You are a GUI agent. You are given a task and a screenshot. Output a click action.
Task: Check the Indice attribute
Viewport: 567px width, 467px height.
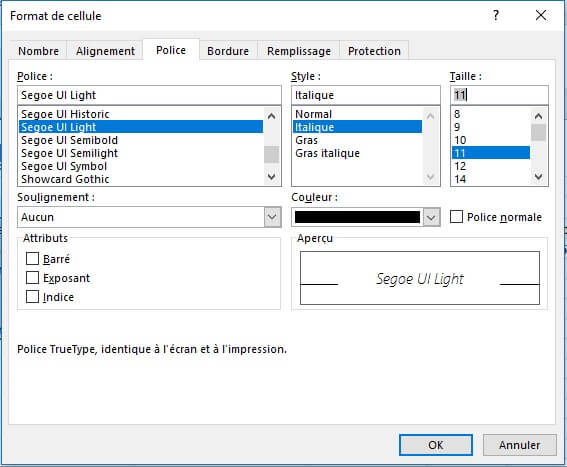click(32, 297)
